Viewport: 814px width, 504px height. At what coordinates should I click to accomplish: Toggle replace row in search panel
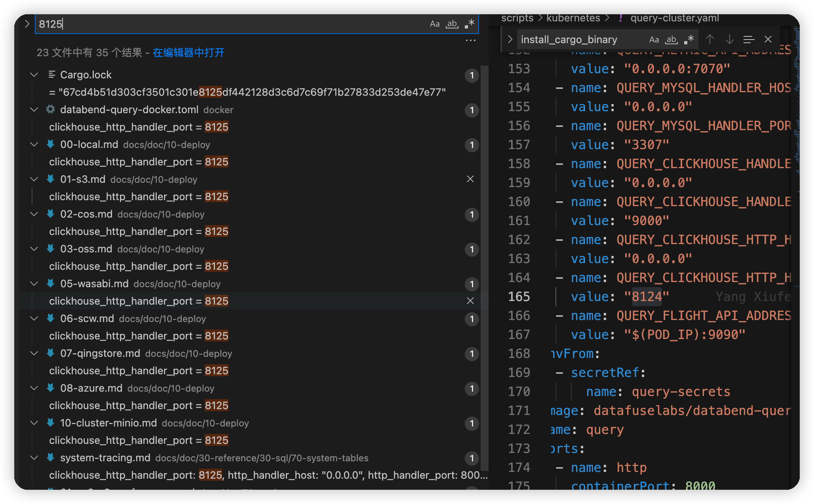click(27, 24)
